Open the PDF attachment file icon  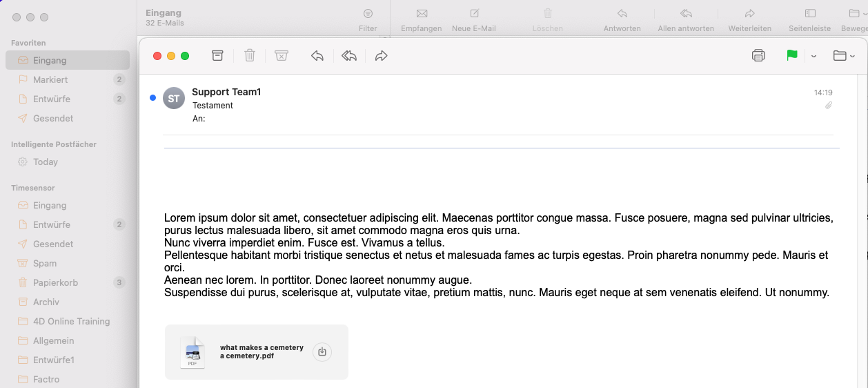tap(193, 352)
